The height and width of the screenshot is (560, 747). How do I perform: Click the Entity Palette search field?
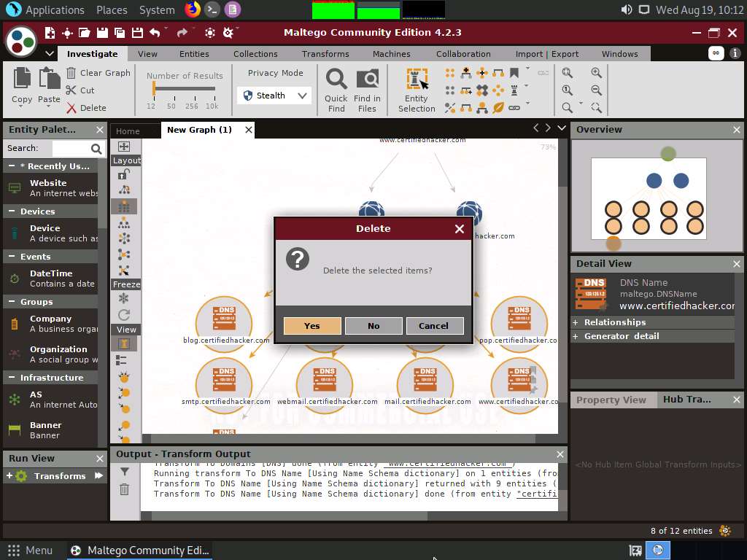click(x=71, y=149)
